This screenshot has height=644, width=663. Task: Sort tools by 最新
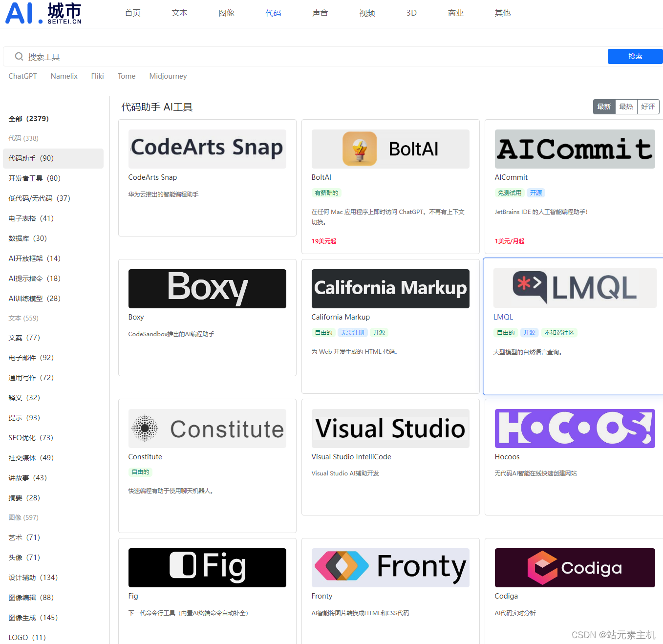click(x=604, y=107)
